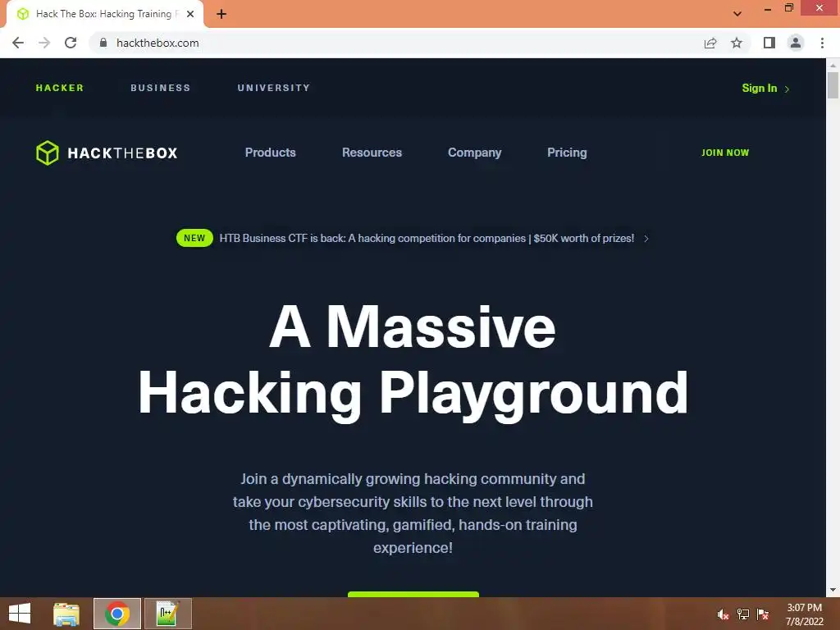This screenshot has height=630, width=840.
Task: Open the Windows Start menu
Action: (20, 614)
